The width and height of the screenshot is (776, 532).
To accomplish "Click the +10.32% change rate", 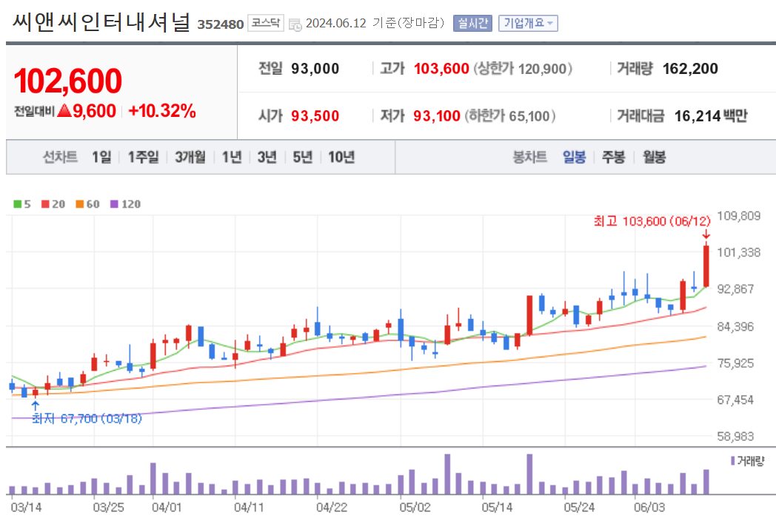I will coord(162,111).
